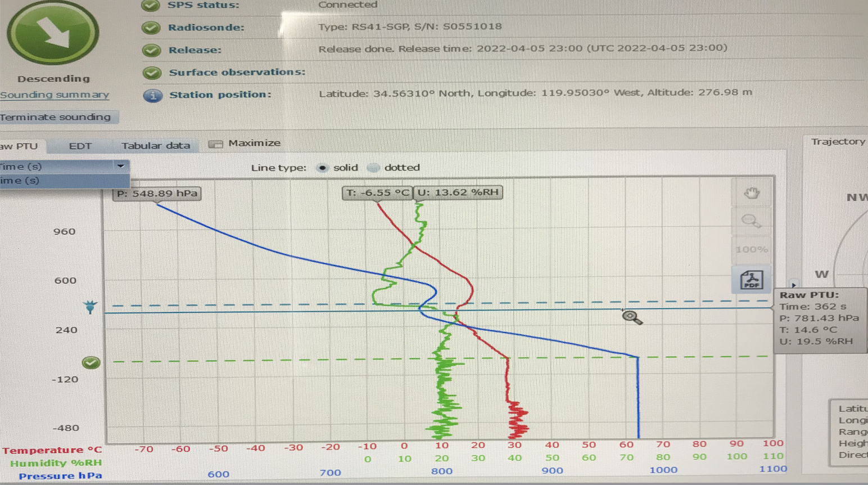Switch to the EDT tab
Image resolution: width=868 pixels, height=485 pixels.
click(80, 146)
